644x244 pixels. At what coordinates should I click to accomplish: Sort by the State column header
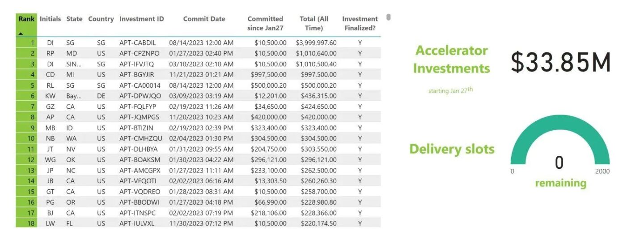coord(74,19)
